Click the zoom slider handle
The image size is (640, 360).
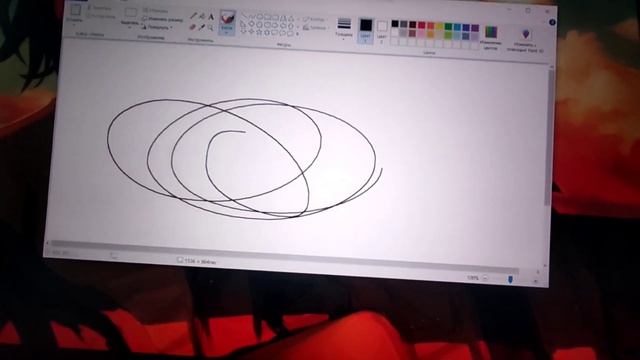pyautogui.click(x=510, y=279)
